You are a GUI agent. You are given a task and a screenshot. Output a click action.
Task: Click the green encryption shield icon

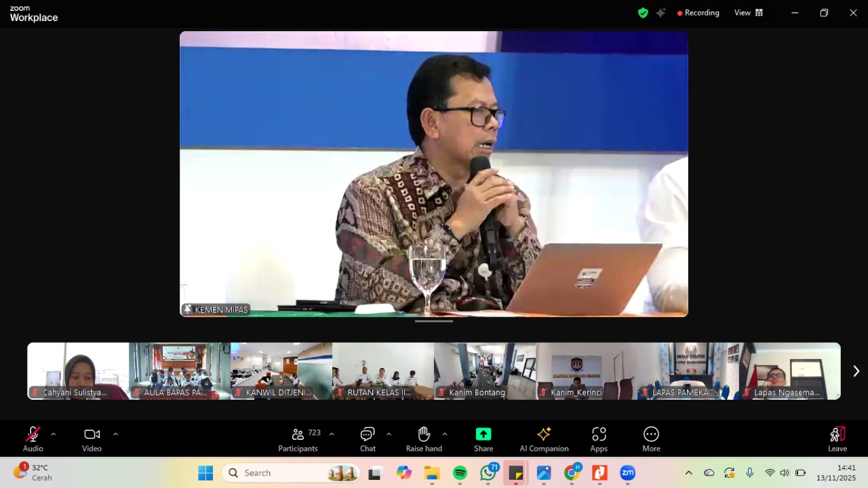click(643, 13)
